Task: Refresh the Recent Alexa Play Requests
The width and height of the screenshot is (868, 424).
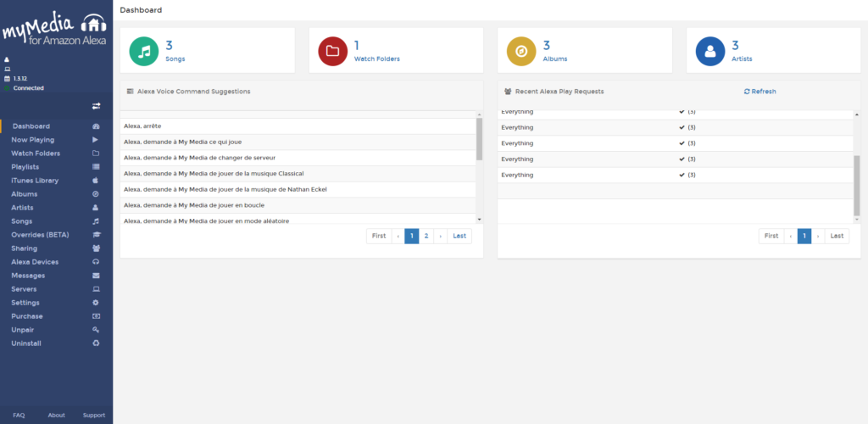Action: click(760, 92)
